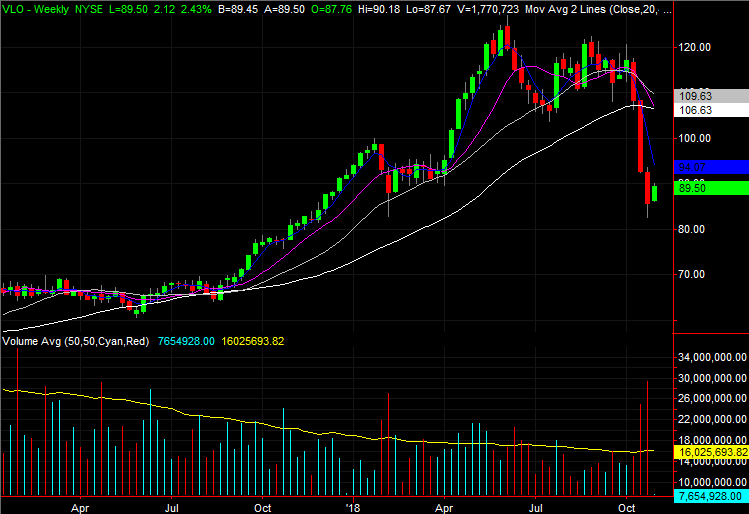Click low value Lo=87.67
749x514 pixels.
428,9
